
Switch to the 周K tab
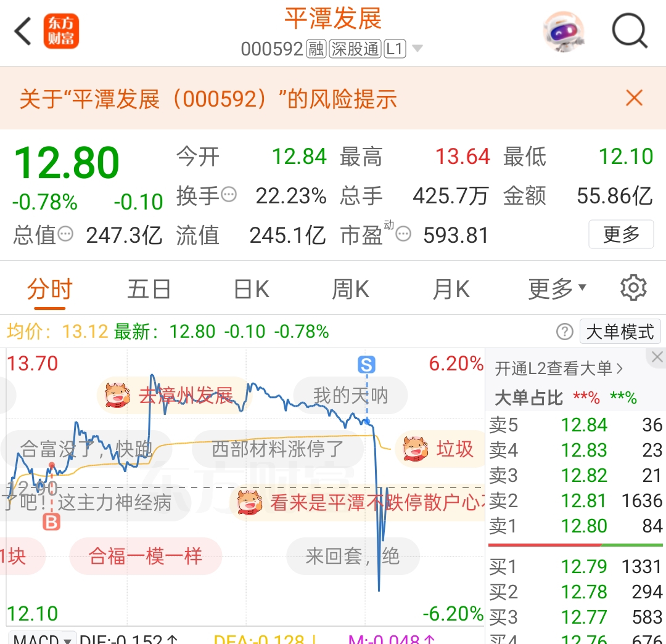[350, 290]
